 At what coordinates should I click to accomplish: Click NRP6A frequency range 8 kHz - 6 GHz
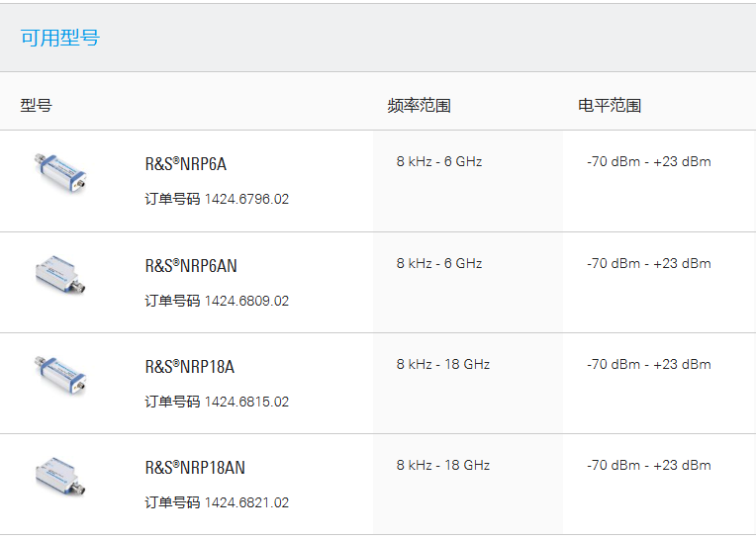pos(439,161)
